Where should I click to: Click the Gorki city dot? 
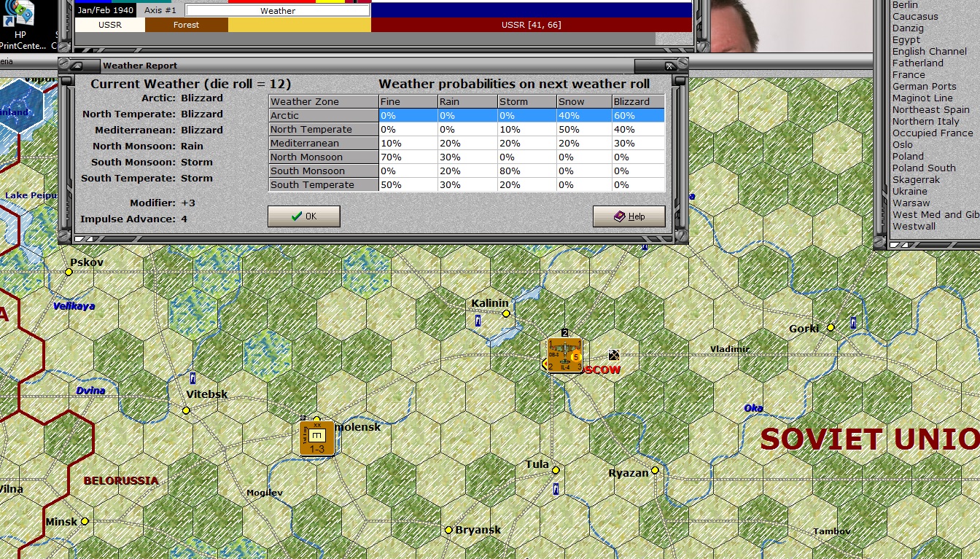pos(830,328)
